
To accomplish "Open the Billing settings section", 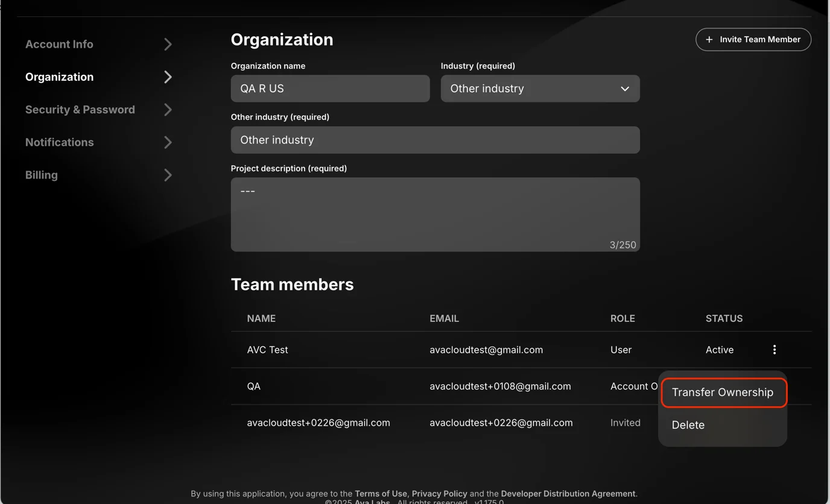I will pyautogui.click(x=41, y=175).
